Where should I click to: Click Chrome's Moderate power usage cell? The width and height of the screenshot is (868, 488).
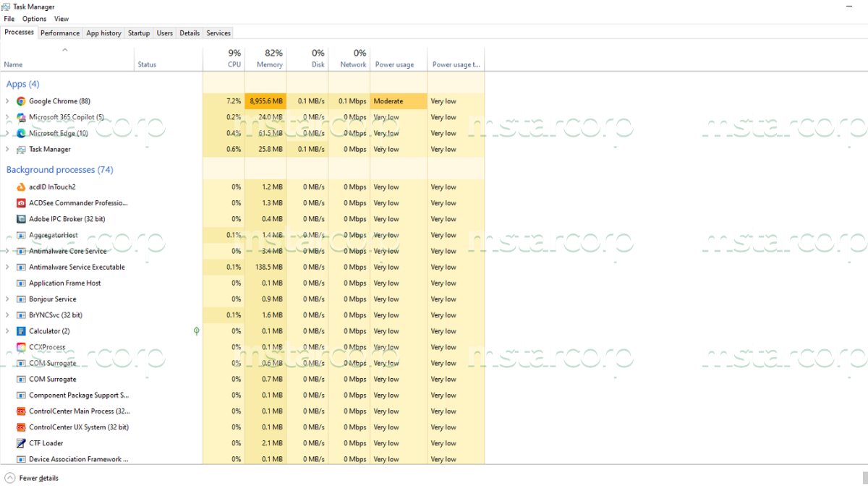[x=399, y=101]
